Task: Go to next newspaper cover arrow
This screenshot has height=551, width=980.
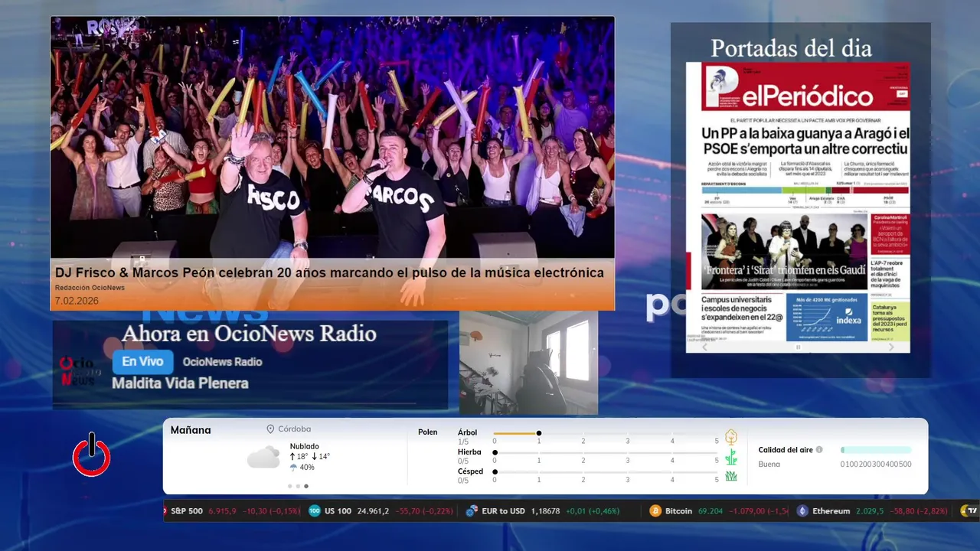Action: [891, 347]
